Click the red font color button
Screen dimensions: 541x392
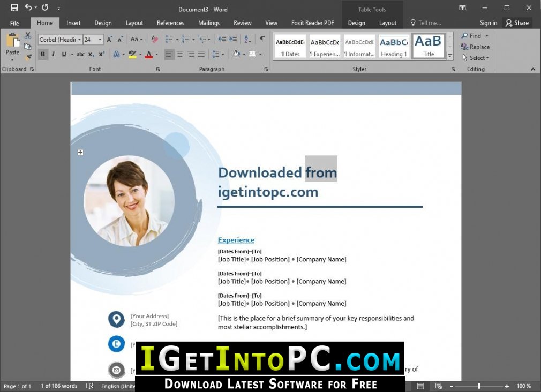[x=149, y=54]
